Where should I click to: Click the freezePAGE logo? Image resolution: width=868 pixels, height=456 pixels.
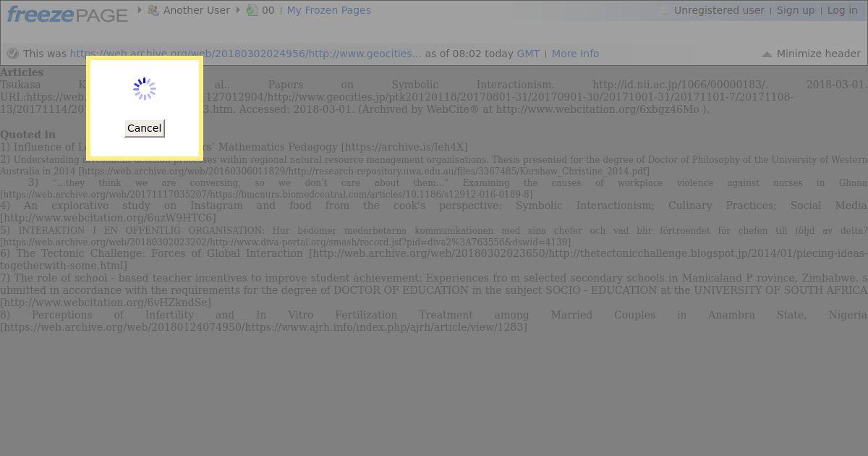point(67,14)
